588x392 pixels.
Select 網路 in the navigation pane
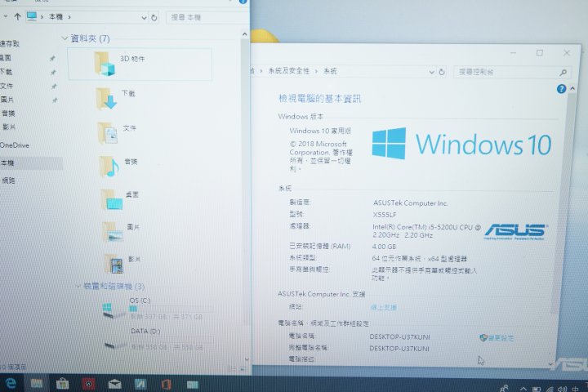click(x=9, y=180)
